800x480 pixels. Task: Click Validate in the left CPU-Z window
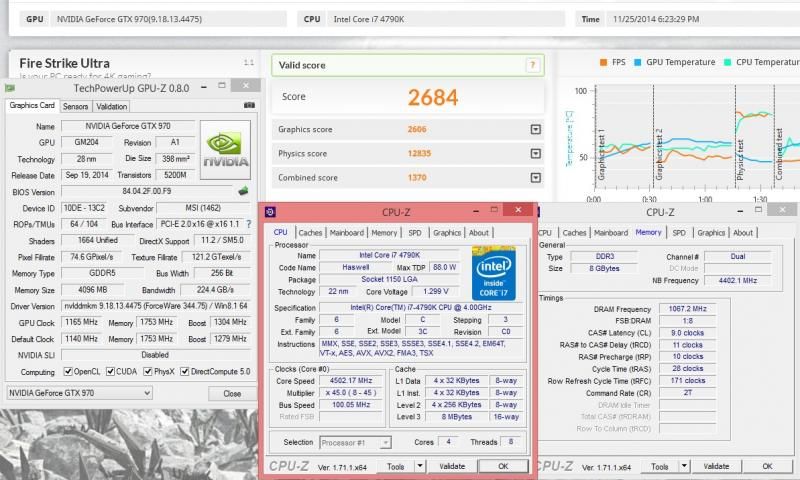click(452, 466)
